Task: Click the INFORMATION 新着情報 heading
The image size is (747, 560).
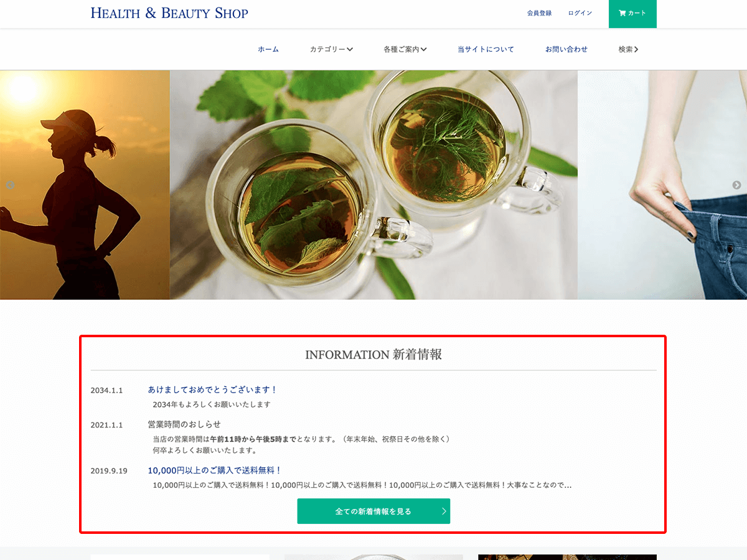Action: point(374,355)
